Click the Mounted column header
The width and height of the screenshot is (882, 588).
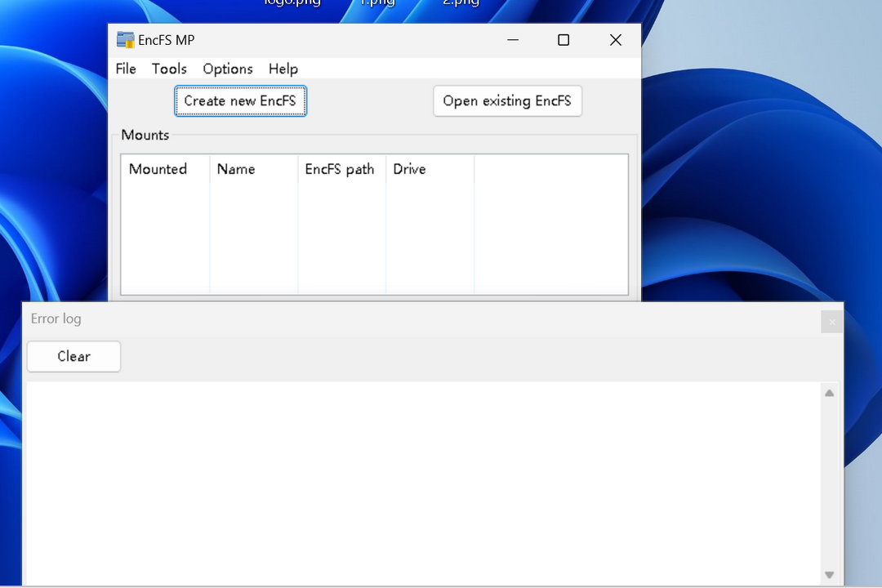159,169
